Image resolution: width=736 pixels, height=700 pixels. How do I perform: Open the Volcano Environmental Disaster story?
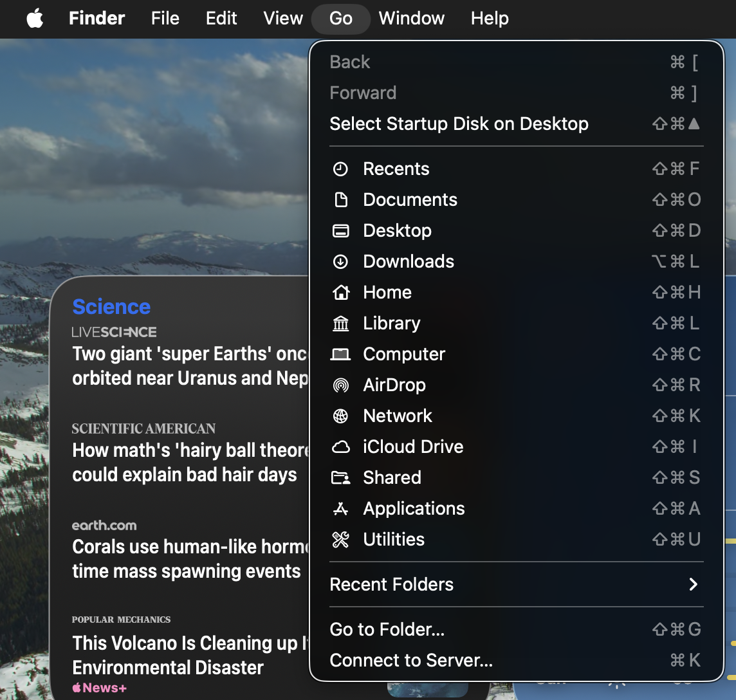[190, 656]
